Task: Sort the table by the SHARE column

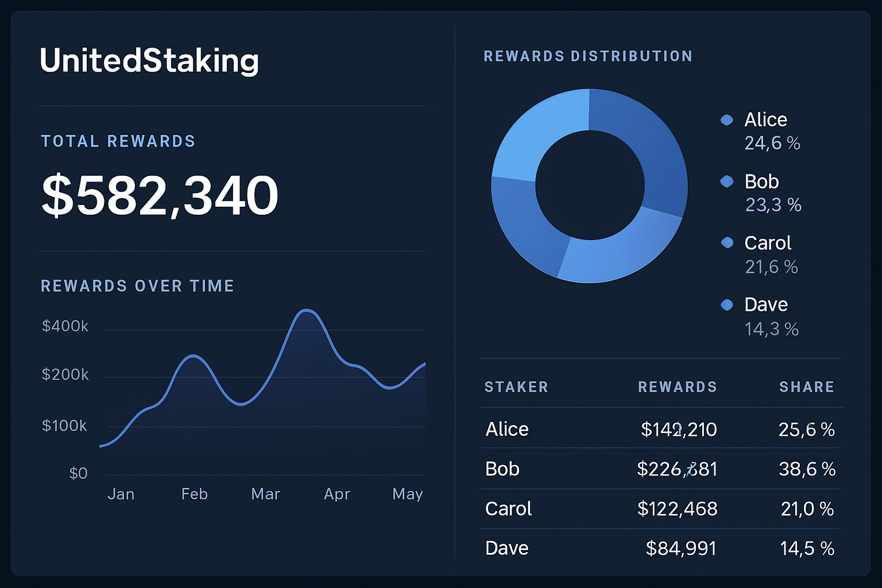Action: click(x=807, y=387)
